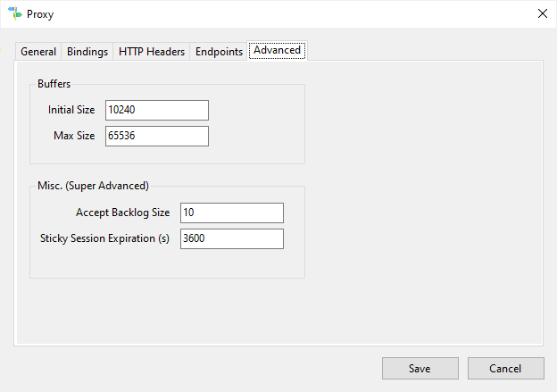Image resolution: width=557 pixels, height=392 pixels.
Task: Click the Proxy app icon in title bar
Action: click(15, 13)
